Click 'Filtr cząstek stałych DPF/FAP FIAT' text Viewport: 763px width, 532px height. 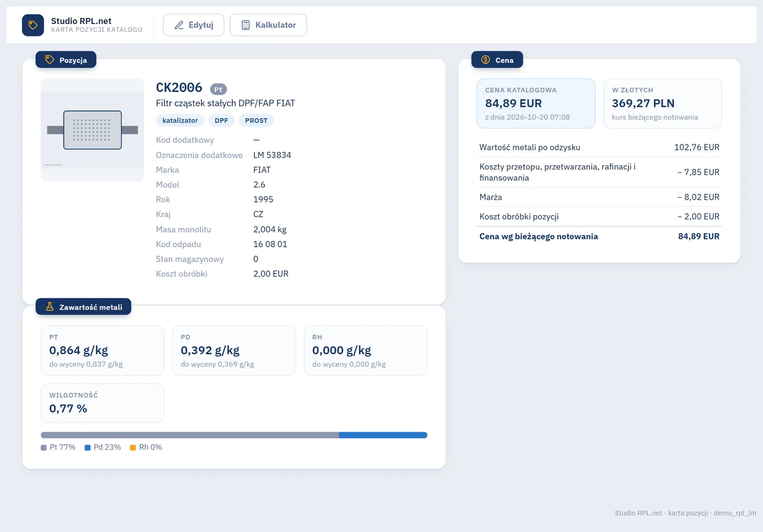pos(225,103)
